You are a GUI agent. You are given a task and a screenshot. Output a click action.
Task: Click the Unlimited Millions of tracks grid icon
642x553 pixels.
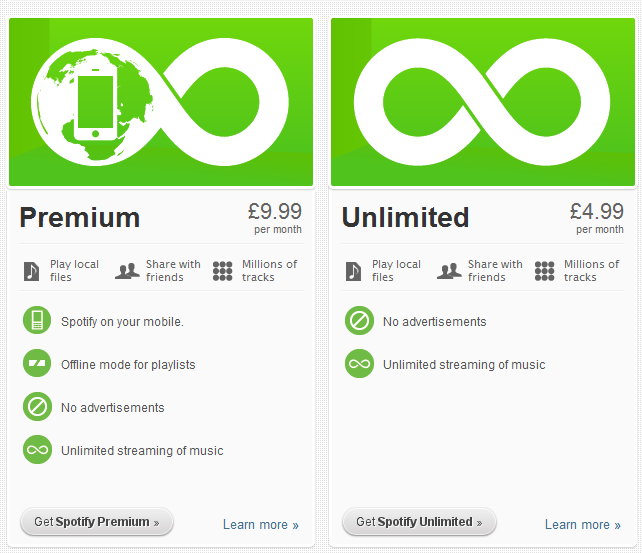pos(545,271)
